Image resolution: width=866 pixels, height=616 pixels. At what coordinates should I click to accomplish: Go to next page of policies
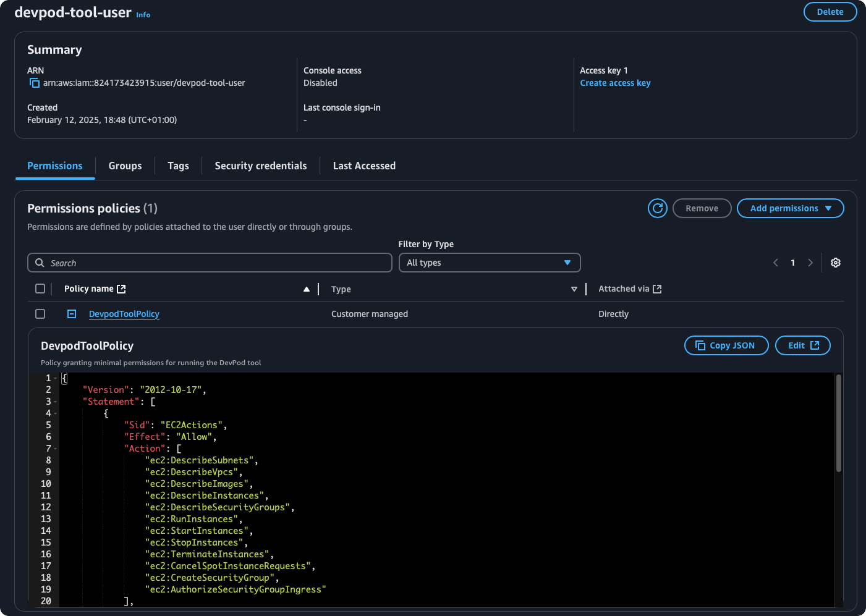pyautogui.click(x=810, y=263)
